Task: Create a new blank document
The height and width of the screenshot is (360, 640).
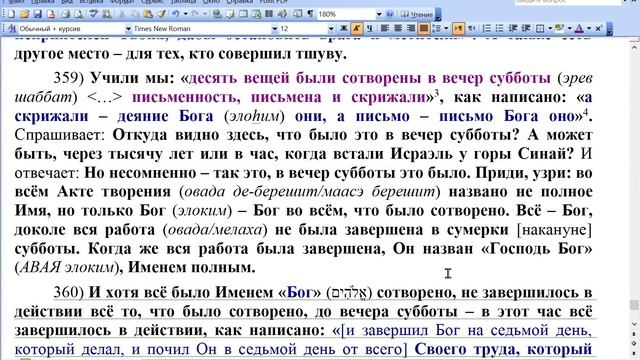Action: (11, 14)
